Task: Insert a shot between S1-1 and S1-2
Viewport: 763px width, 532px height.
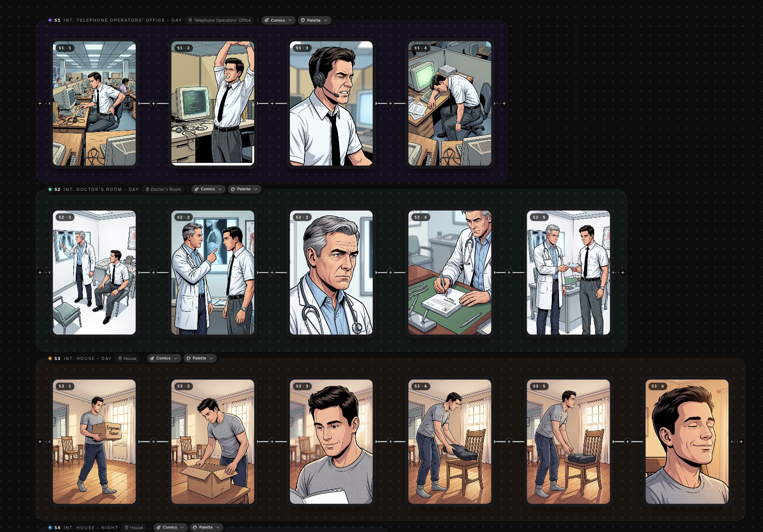Action: pyautogui.click(x=153, y=103)
